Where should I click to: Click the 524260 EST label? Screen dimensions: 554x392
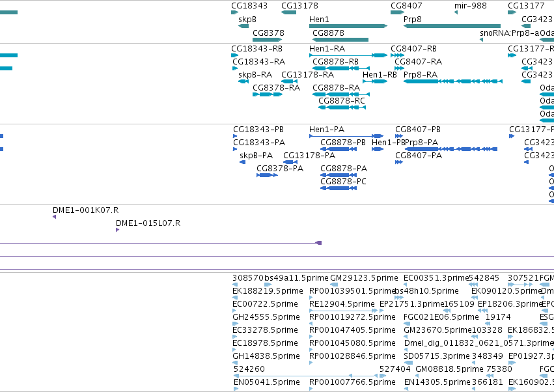(249, 370)
